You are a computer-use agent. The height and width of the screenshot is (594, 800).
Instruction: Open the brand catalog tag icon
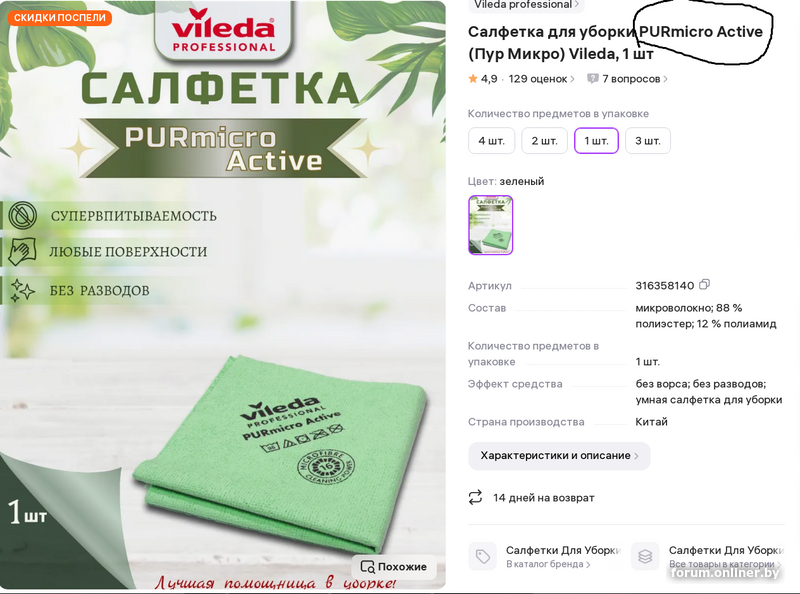pos(483,556)
